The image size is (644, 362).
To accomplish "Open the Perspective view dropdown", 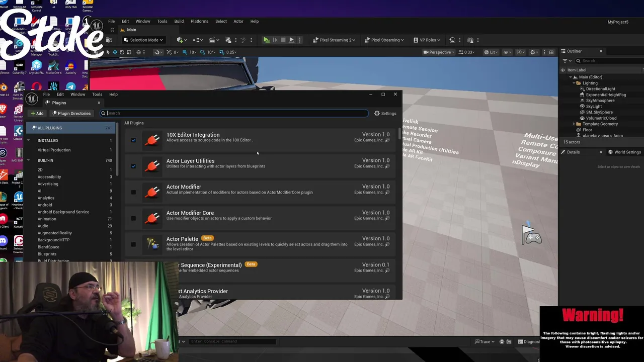I will coord(439,52).
